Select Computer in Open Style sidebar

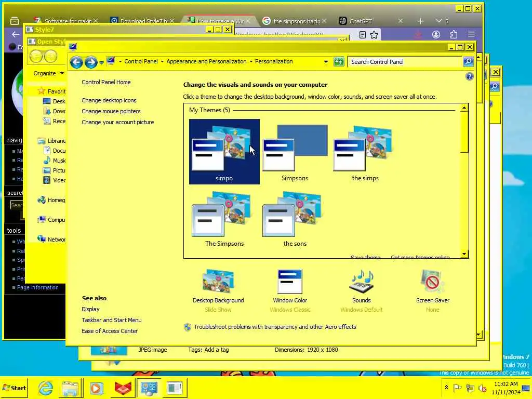51,220
